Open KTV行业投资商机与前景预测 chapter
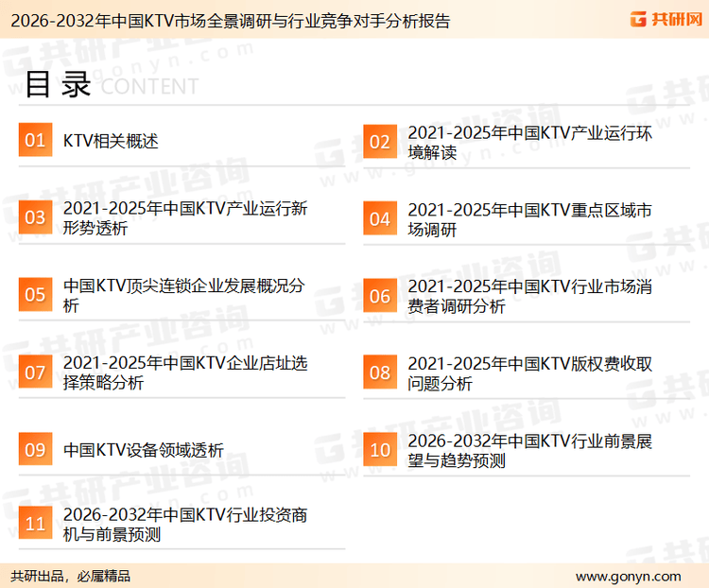Screen dimensions: 709x588 coord(185,526)
